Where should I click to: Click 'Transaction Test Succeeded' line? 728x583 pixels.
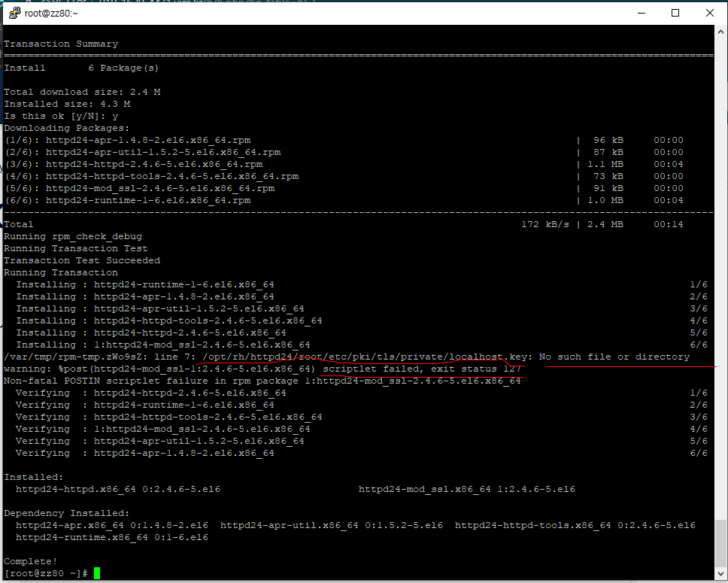click(x=82, y=260)
